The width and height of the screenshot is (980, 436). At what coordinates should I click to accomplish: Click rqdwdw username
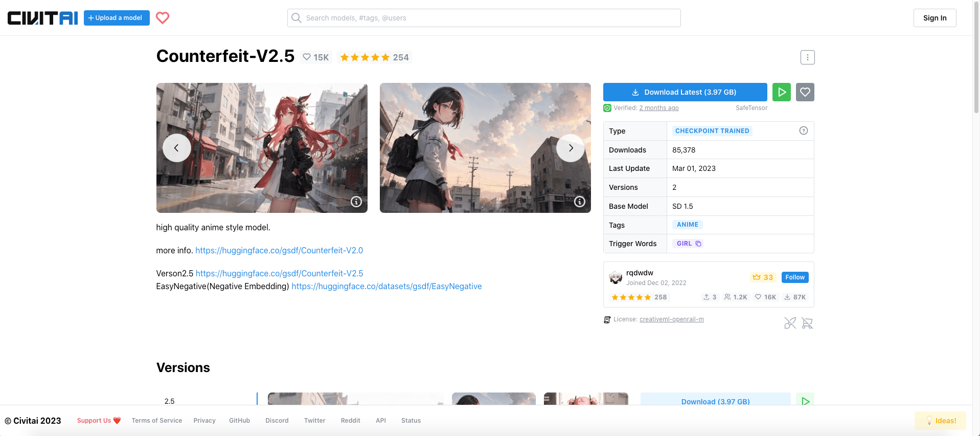[x=640, y=273]
